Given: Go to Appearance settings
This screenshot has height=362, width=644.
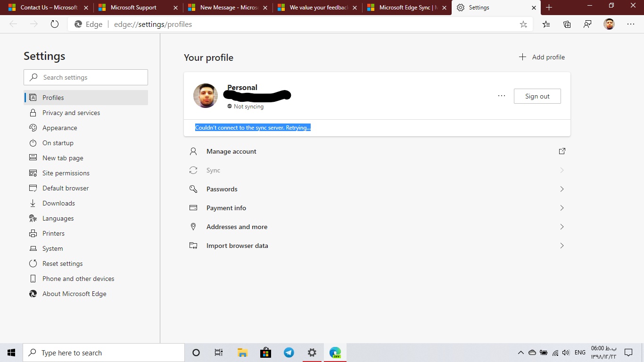Looking at the screenshot, I should pyautogui.click(x=86, y=128).
